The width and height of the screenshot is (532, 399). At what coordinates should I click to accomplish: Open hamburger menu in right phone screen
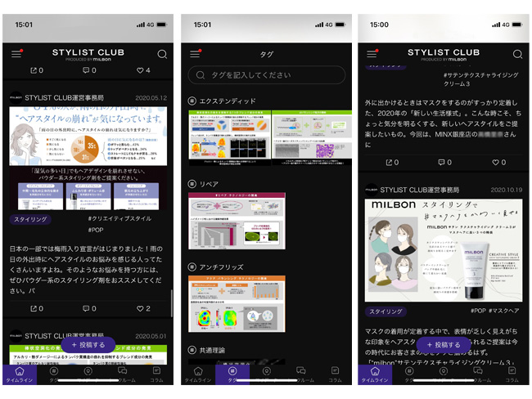point(372,53)
